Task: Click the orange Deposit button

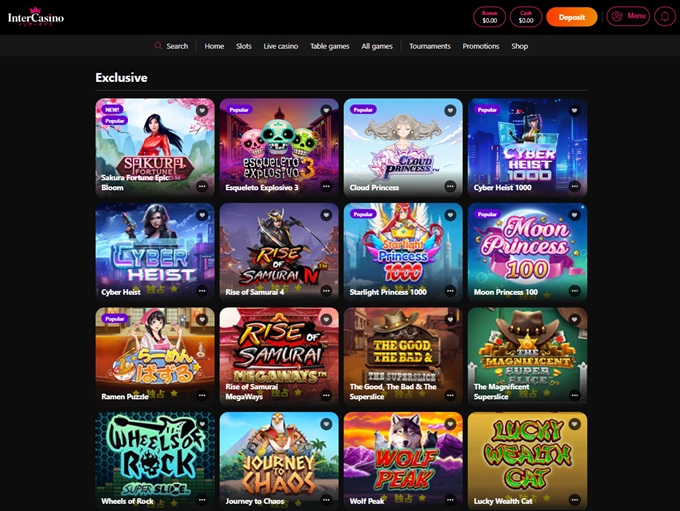Action: [x=572, y=17]
